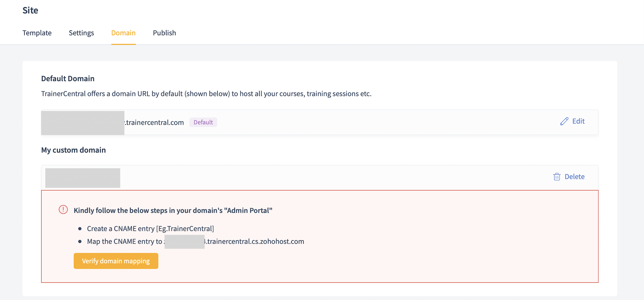Click the 'Create a CNAME entry' instruction
This screenshot has width=644, height=300.
tap(150, 229)
